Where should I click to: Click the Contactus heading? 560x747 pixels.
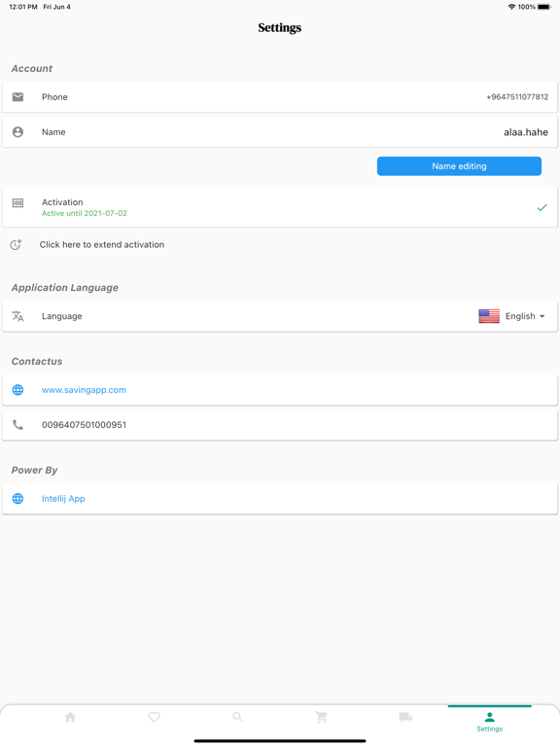pos(37,362)
